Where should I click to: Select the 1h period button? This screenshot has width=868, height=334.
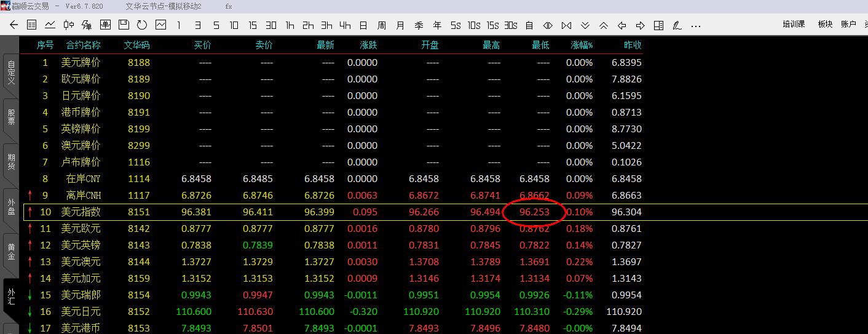pyautogui.click(x=290, y=25)
